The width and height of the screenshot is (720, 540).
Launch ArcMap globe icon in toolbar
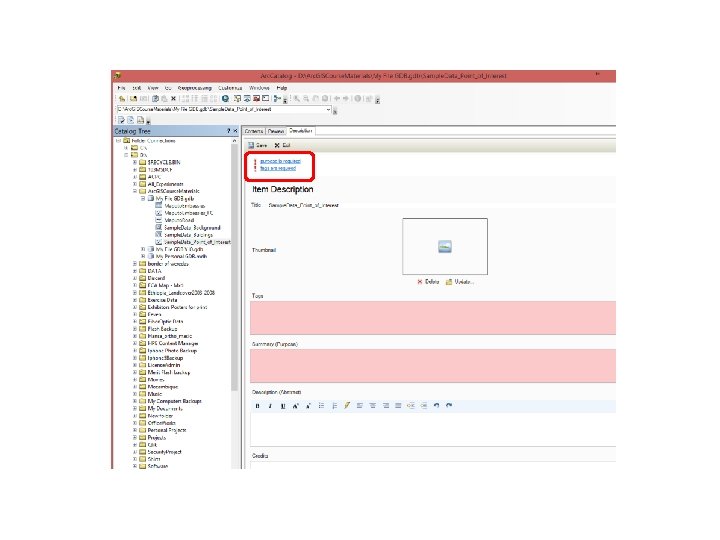click(225, 99)
